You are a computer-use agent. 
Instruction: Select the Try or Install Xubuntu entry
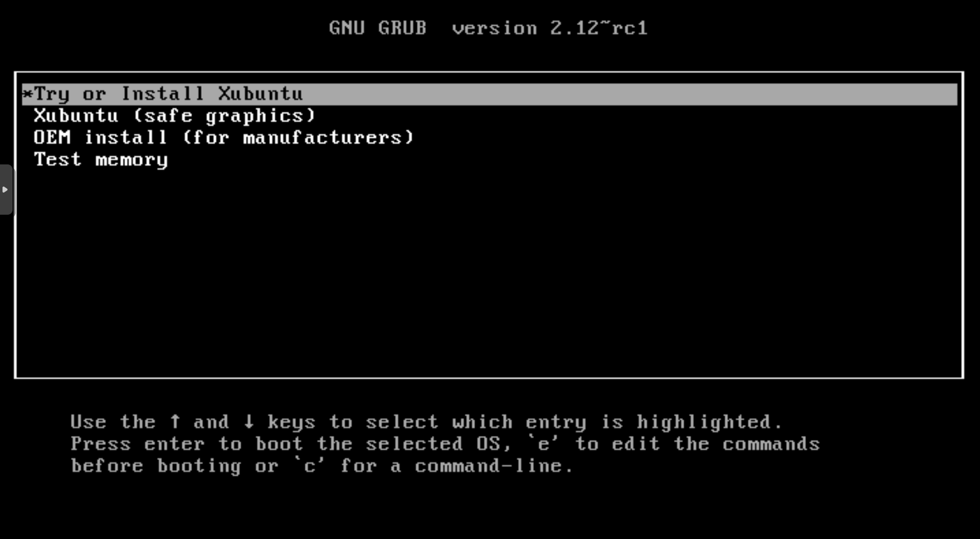coord(489,95)
